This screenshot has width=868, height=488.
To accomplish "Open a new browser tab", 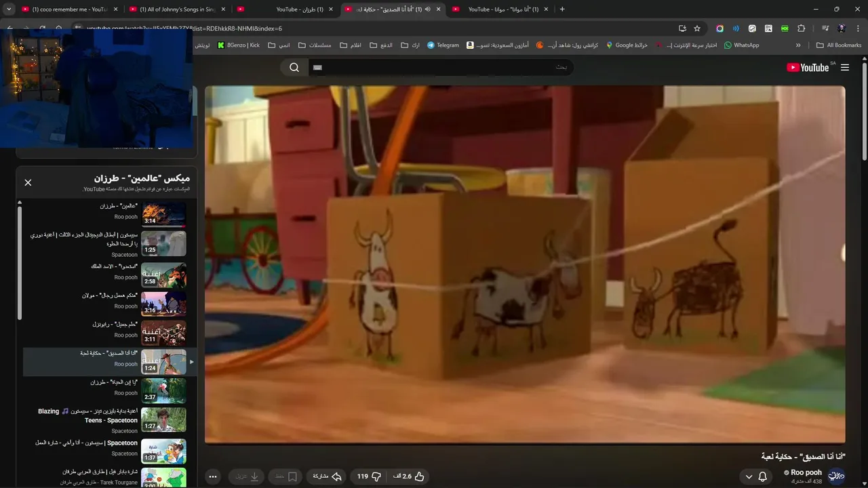I will [x=562, y=9].
